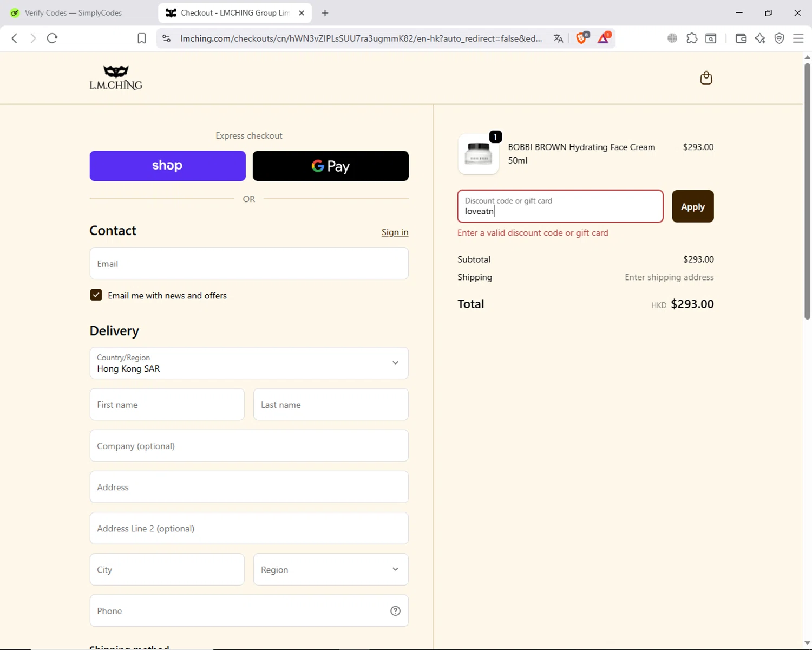The image size is (812, 650).
Task: Open the translate page icon
Action: pos(559,38)
